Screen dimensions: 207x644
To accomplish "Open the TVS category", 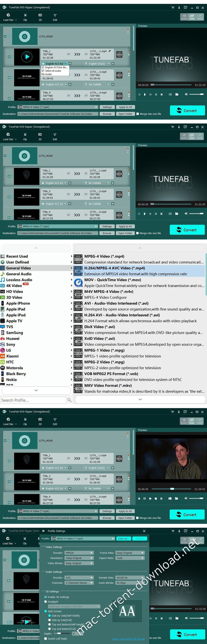I will 10,327.
